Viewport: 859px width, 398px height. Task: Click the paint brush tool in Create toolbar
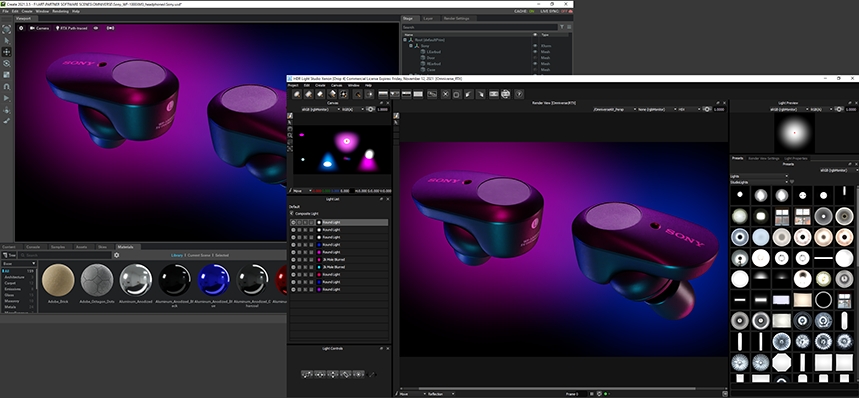pyautogui.click(x=7, y=120)
